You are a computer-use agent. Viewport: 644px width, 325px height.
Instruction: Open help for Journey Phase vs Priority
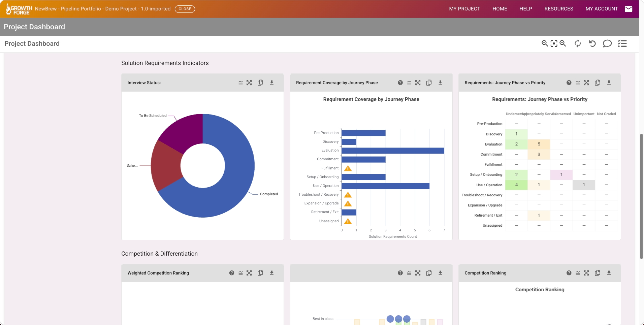click(x=569, y=83)
